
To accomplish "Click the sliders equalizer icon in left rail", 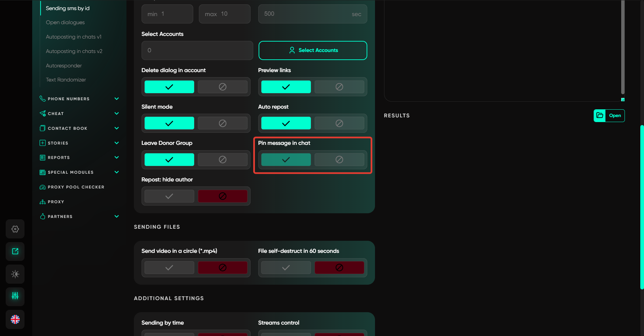I will (15, 296).
